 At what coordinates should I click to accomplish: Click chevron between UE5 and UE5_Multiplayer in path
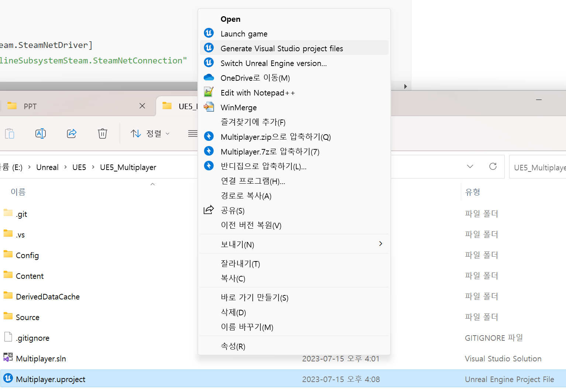click(x=93, y=167)
